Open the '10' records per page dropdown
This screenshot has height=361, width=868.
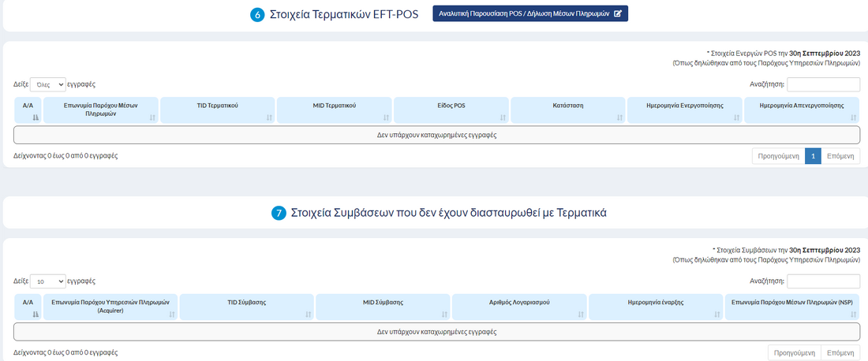click(x=48, y=281)
